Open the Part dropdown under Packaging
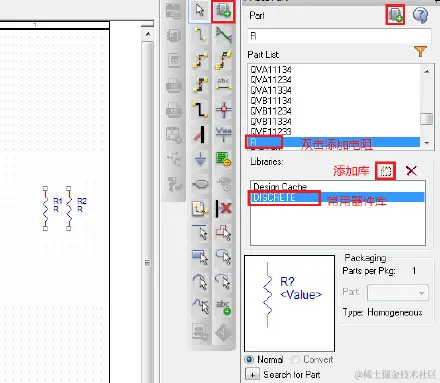Viewport: 440px width, 383px height. 398,293
